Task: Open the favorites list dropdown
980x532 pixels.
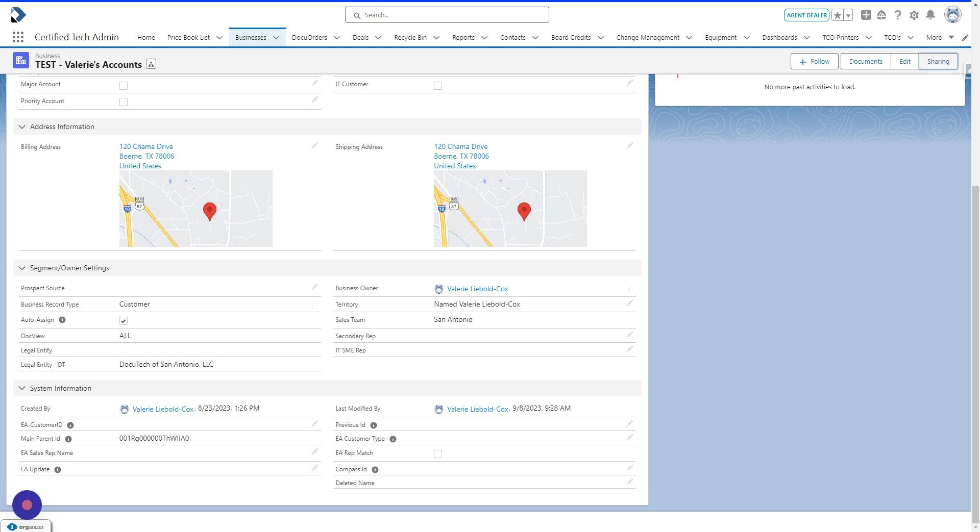Action: point(848,15)
